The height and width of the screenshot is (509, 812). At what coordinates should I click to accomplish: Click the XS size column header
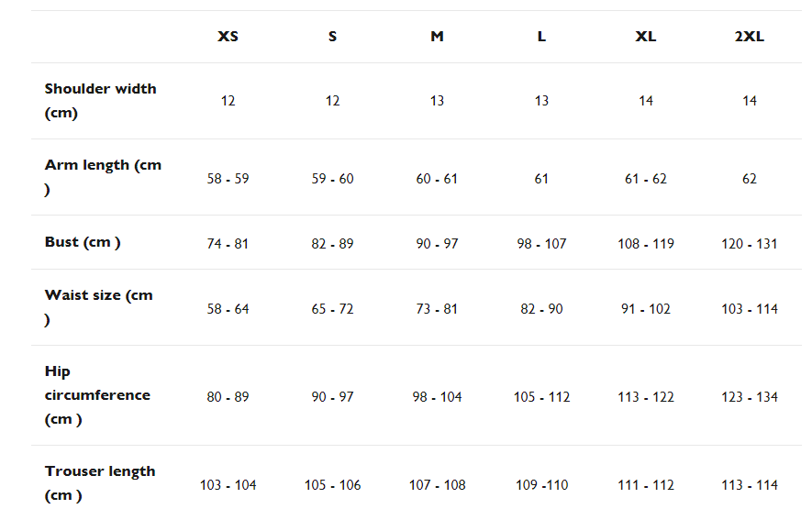[228, 37]
